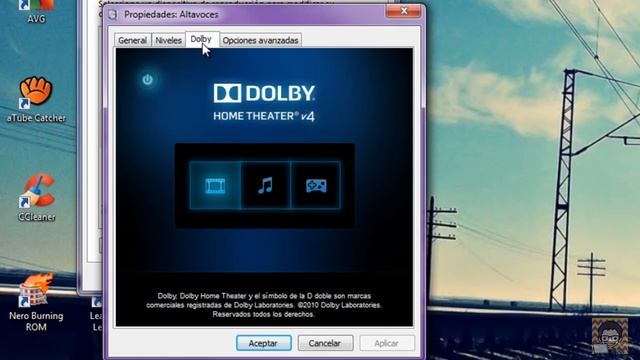Select the Music profile note icon
This screenshot has height=360, width=640.
pyautogui.click(x=265, y=186)
